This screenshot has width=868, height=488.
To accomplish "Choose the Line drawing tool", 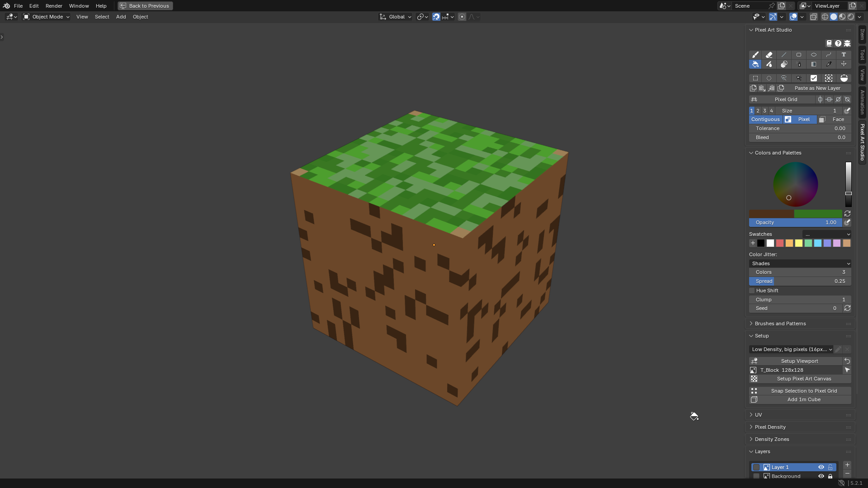I will 784,55.
